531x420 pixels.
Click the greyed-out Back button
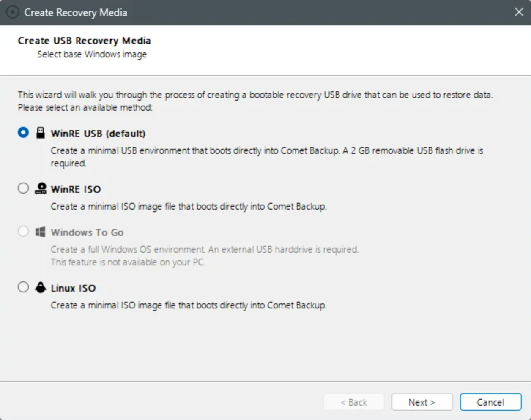click(354, 402)
